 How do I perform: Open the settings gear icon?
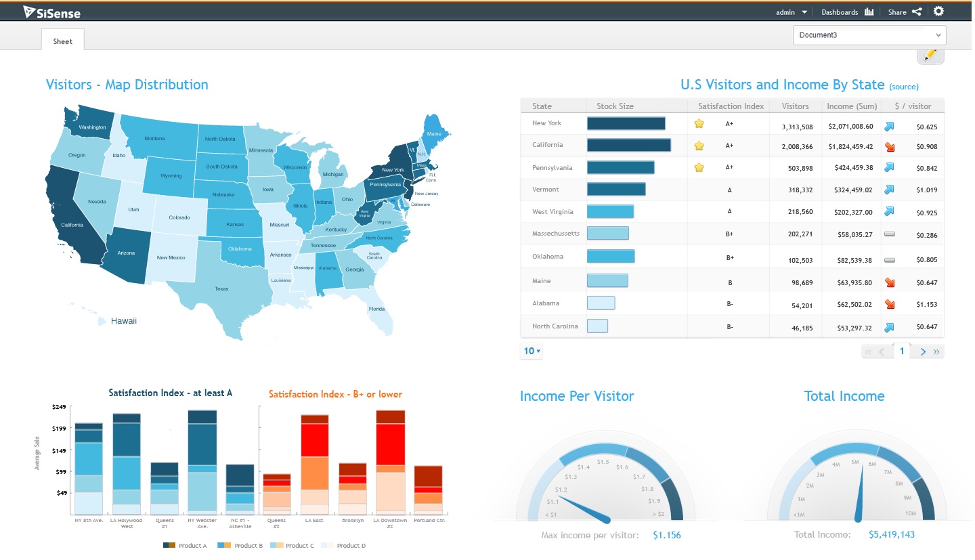click(x=938, y=12)
